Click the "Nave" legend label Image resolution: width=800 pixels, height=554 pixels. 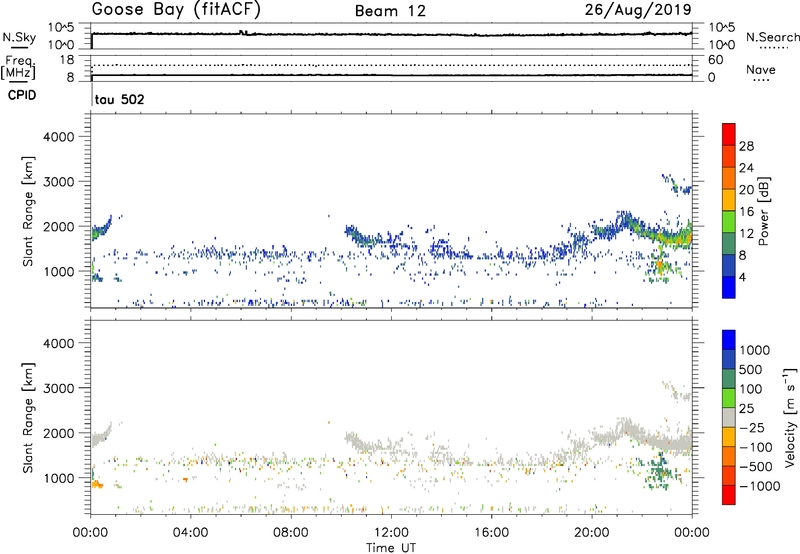tap(761, 69)
